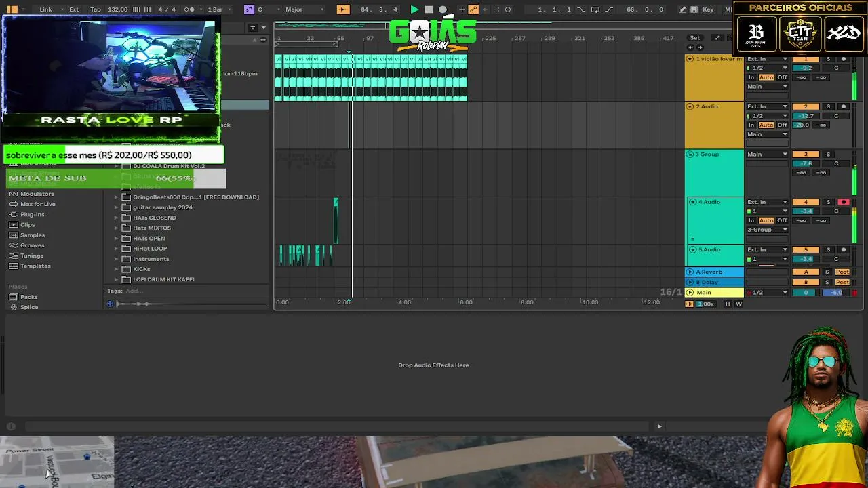Toggle the Automation Arm icon
The image size is (868, 488).
click(x=473, y=9)
